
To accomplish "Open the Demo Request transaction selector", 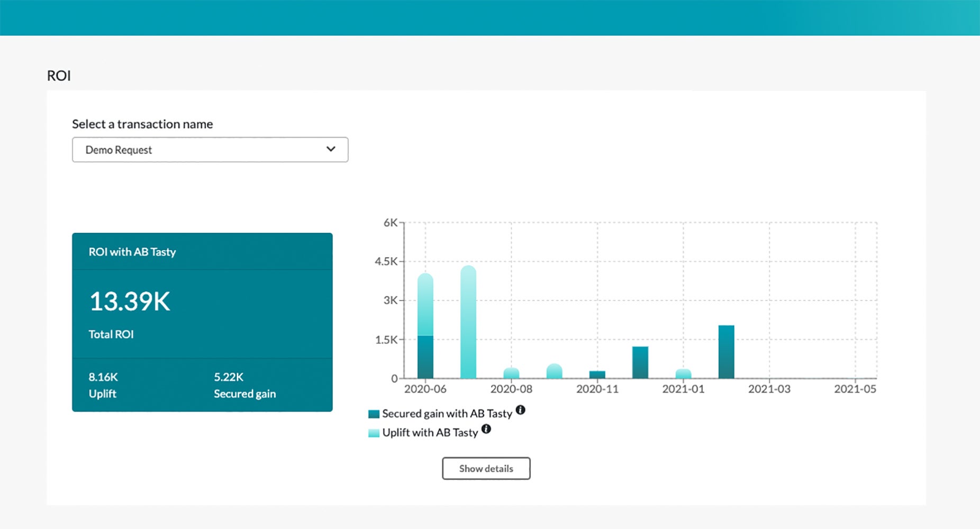I will coord(210,150).
